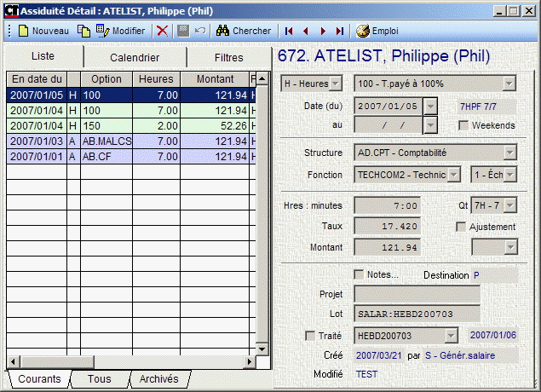Go to the previous record arrow

click(306, 31)
